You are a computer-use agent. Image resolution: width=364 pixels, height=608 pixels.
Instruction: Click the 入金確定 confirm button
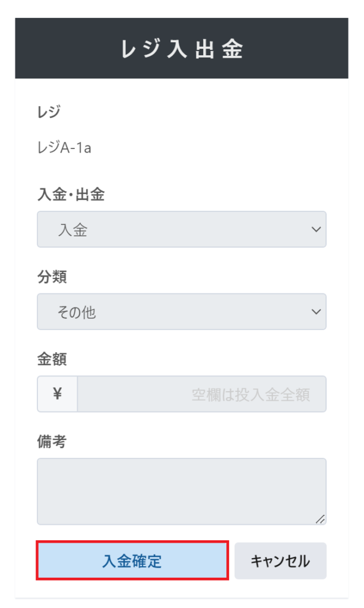(x=132, y=560)
